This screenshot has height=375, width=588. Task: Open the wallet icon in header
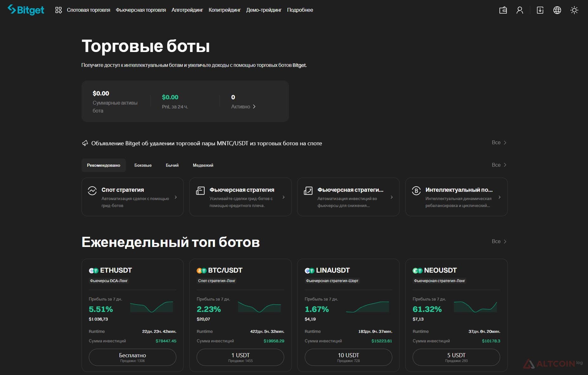tap(503, 10)
